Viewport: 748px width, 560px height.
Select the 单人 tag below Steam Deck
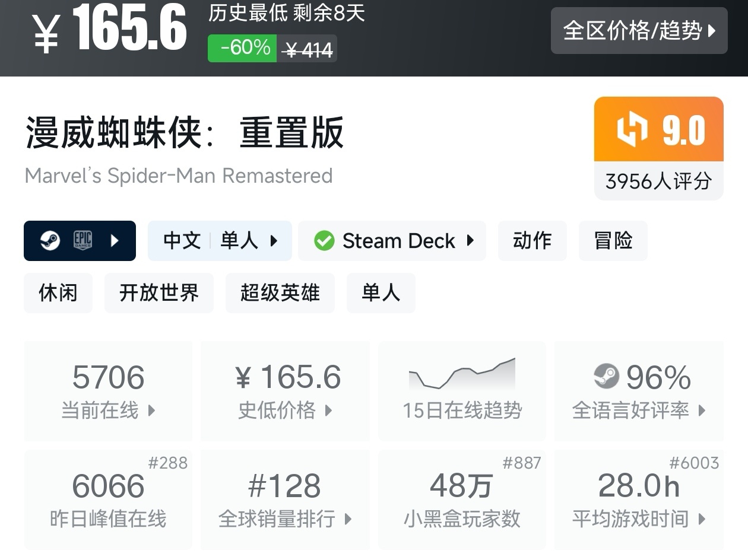(x=381, y=293)
